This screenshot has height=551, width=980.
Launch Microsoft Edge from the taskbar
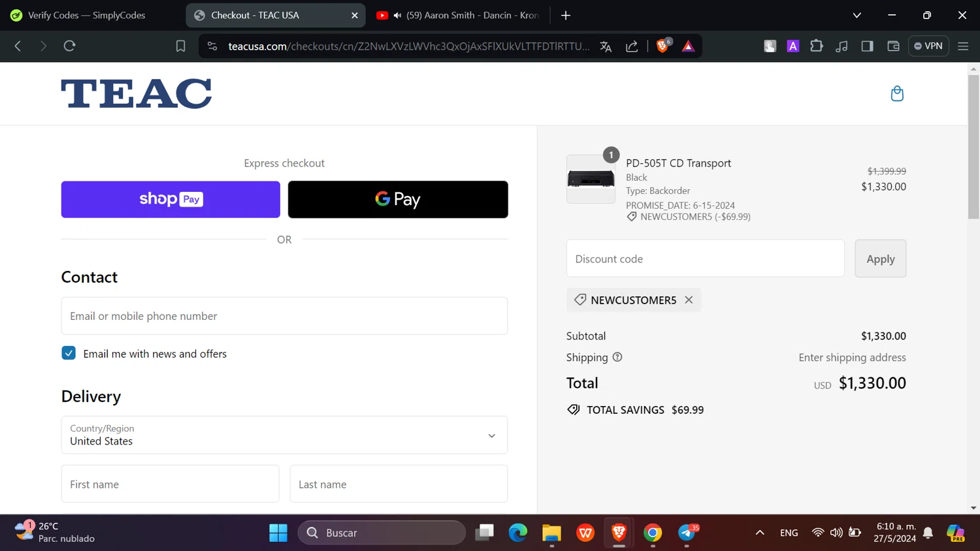click(518, 533)
